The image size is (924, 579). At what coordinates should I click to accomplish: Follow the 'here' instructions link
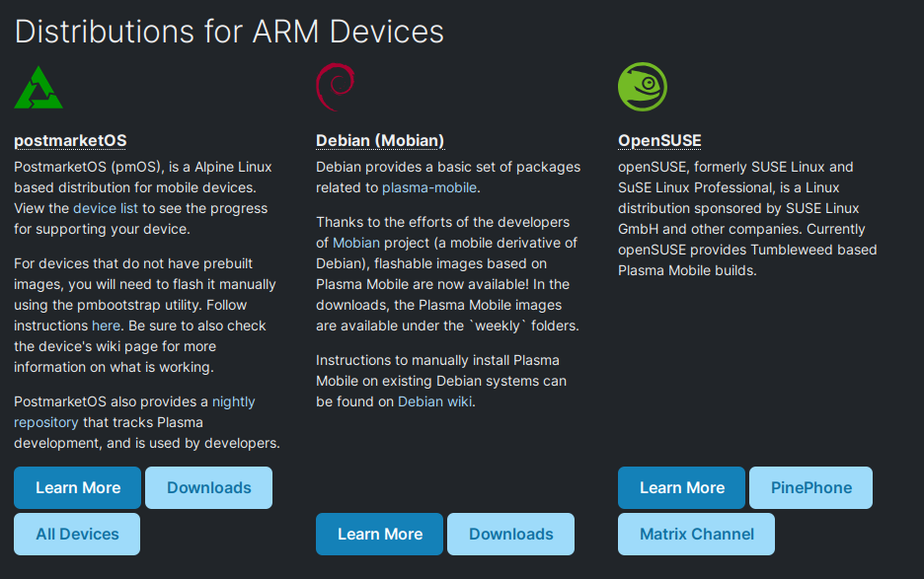(106, 326)
